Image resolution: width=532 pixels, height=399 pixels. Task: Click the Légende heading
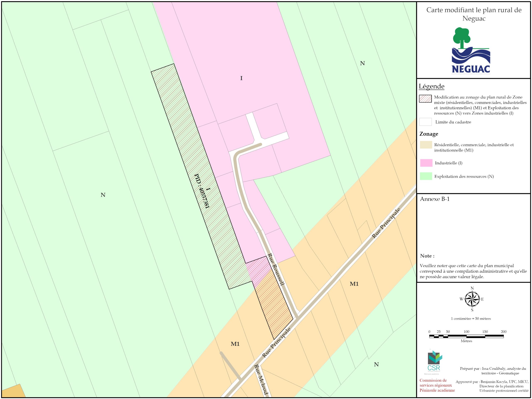tap(431, 86)
